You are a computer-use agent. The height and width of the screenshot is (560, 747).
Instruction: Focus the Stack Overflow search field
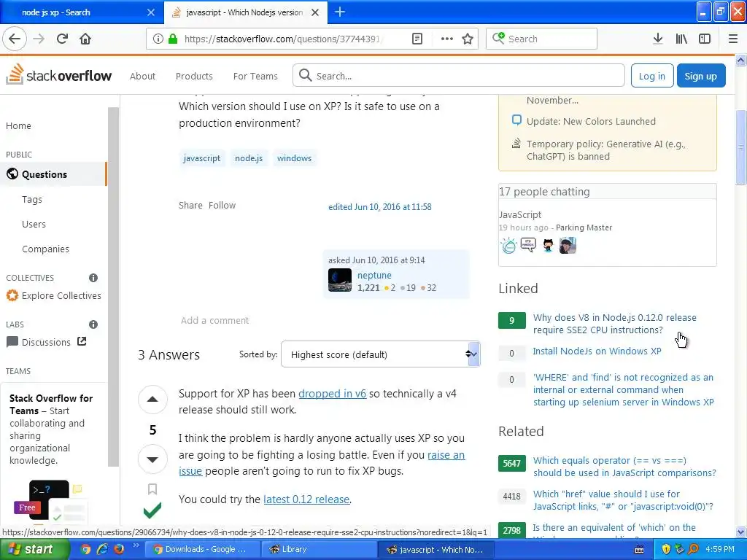pyautogui.click(x=459, y=76)
